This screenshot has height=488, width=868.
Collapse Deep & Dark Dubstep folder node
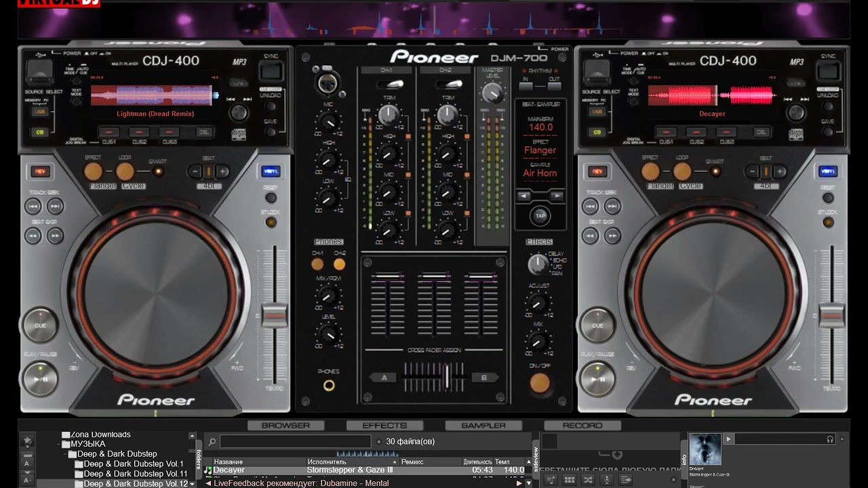coord(65,454)
